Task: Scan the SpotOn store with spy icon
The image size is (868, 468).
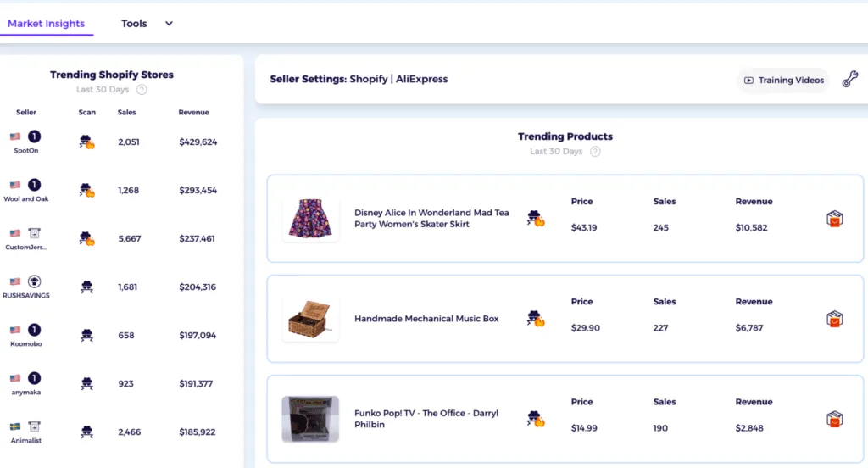Action: 86,142
